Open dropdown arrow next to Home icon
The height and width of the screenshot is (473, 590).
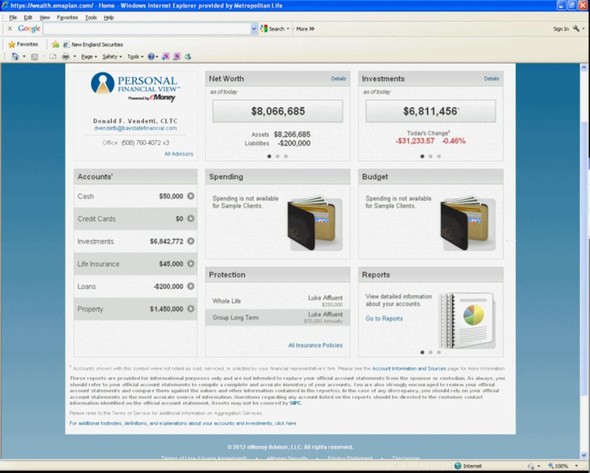coord(24,57)
